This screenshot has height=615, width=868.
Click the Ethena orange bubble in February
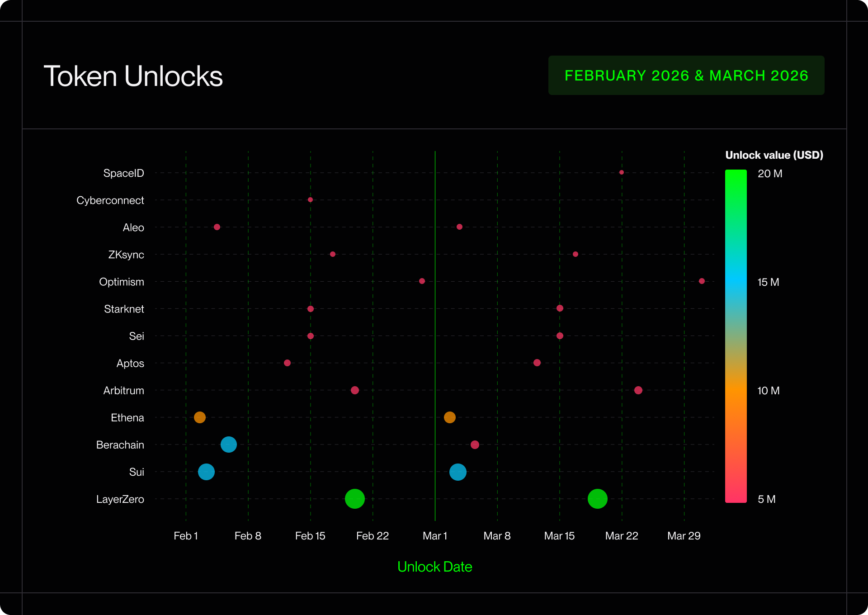[x=199, y=417]
